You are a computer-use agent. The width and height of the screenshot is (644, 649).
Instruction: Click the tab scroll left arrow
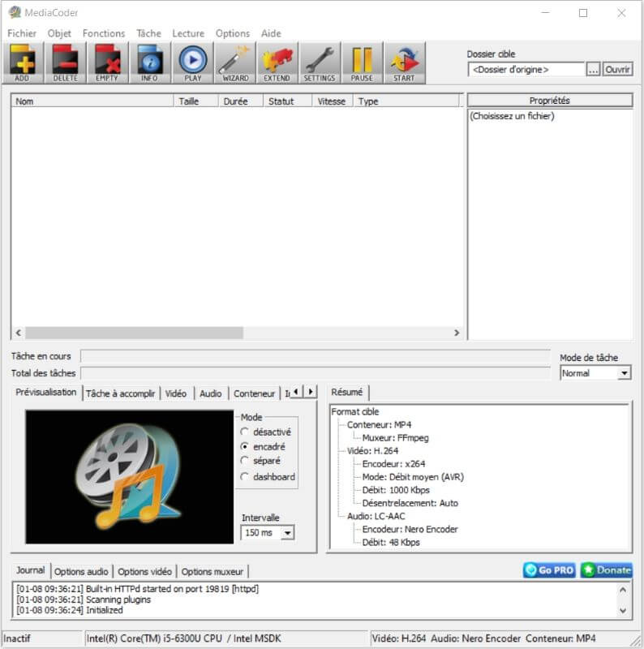coord(296,391)
